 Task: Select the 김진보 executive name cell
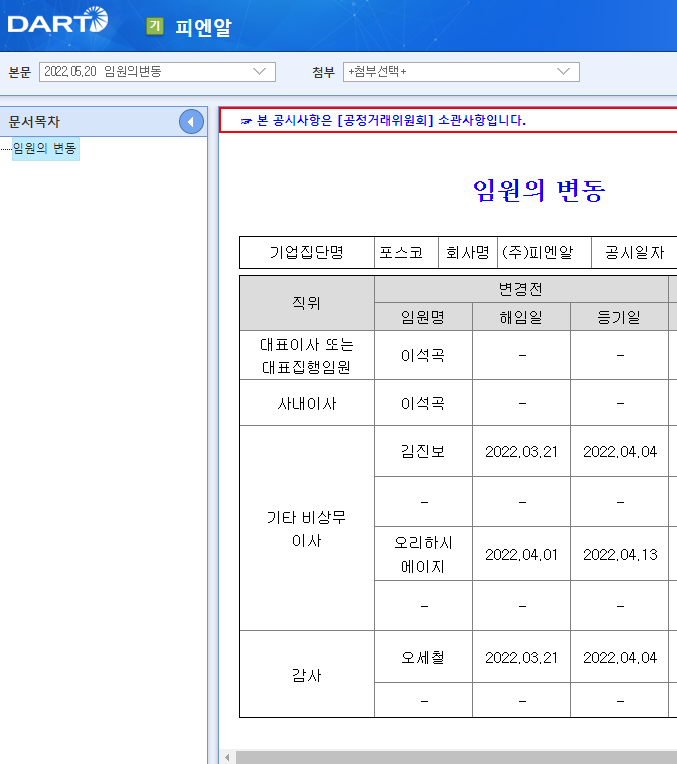coord(423,451)
